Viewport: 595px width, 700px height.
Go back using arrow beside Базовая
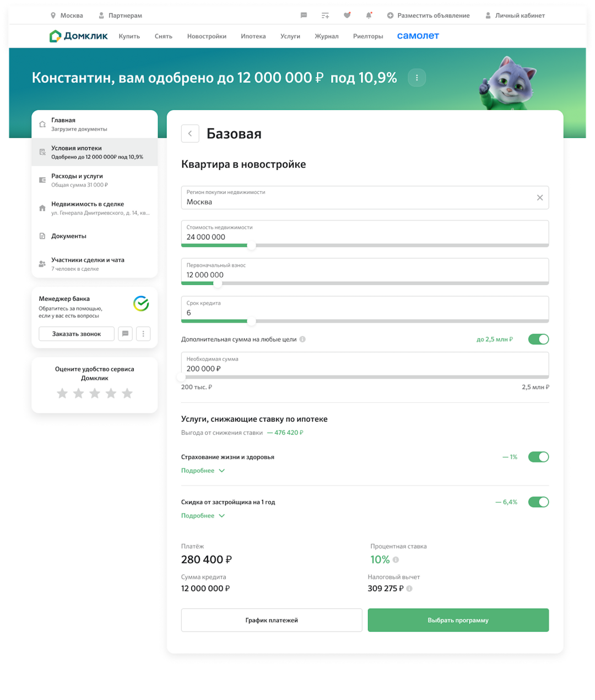click(190, 133)
